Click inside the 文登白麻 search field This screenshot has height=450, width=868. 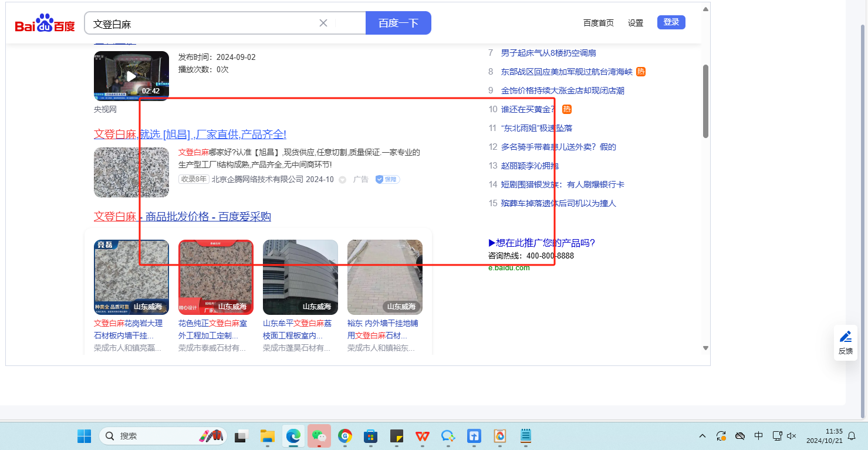[200, 23]
